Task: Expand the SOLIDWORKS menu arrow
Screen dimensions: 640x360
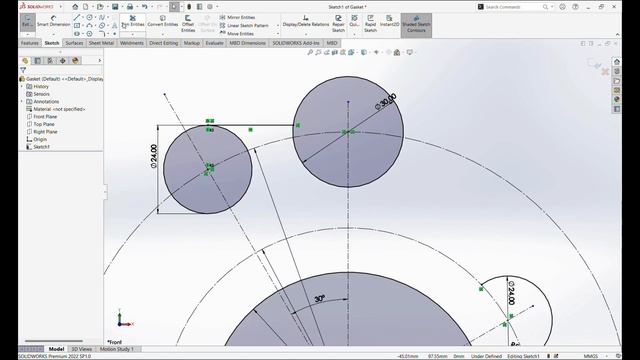Action: coord(61,7)
